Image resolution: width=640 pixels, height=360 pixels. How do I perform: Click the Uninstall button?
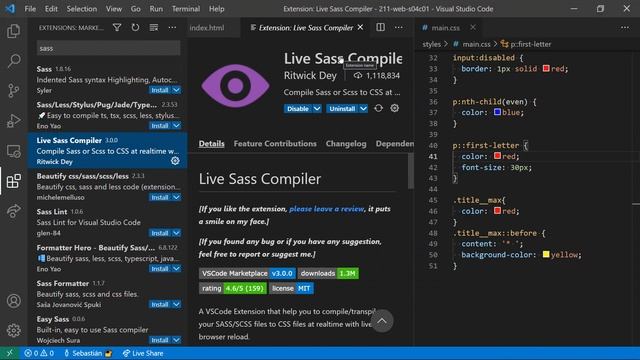pyautogui.click(x=342, y=109)
